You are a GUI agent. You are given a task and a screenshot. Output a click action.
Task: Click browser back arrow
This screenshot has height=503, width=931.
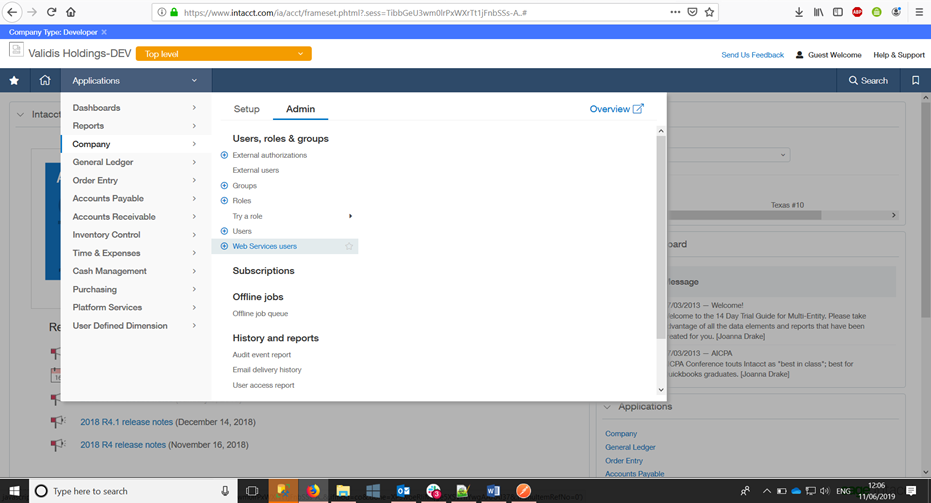[x=12, y=12]
